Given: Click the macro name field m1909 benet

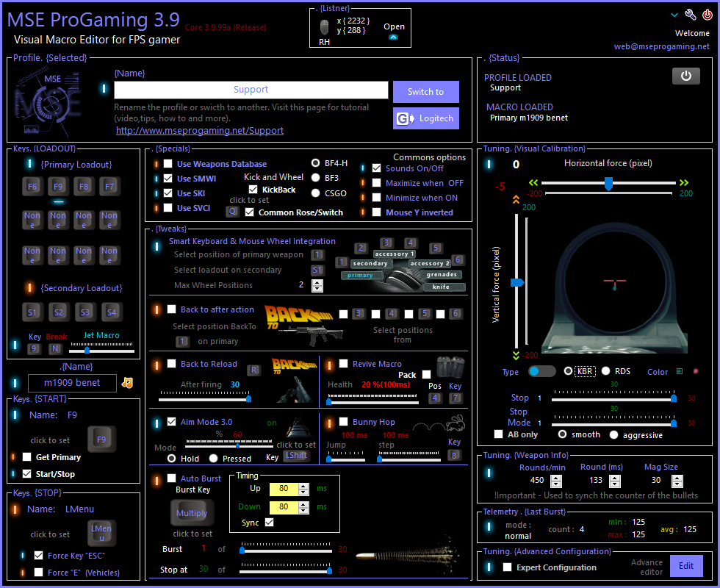Looking at the screenshot, I should click(72, 383).
